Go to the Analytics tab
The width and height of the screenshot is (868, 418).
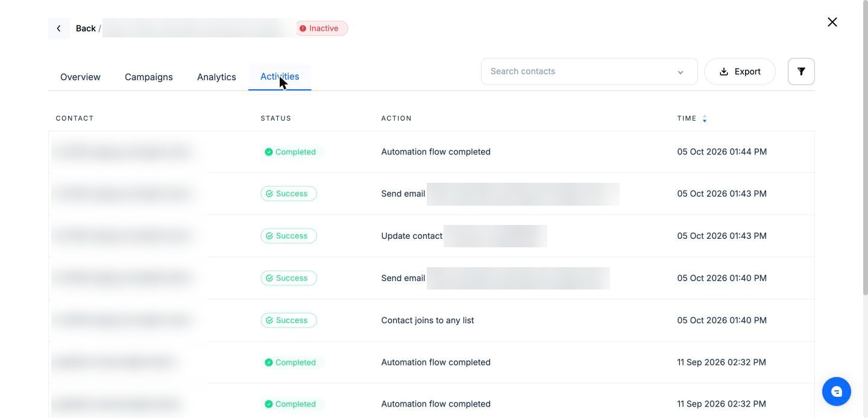point(216,77)
